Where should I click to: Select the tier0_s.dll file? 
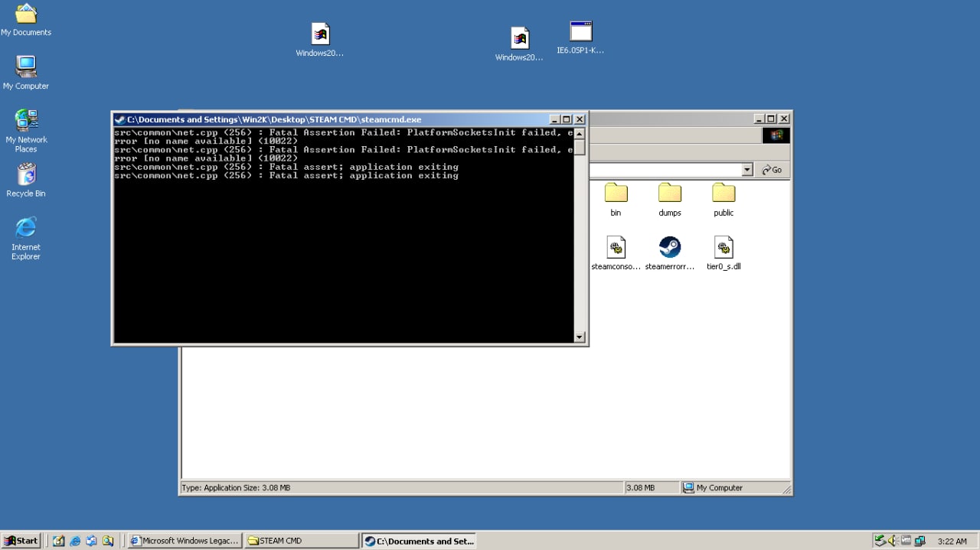click(724, 253)
